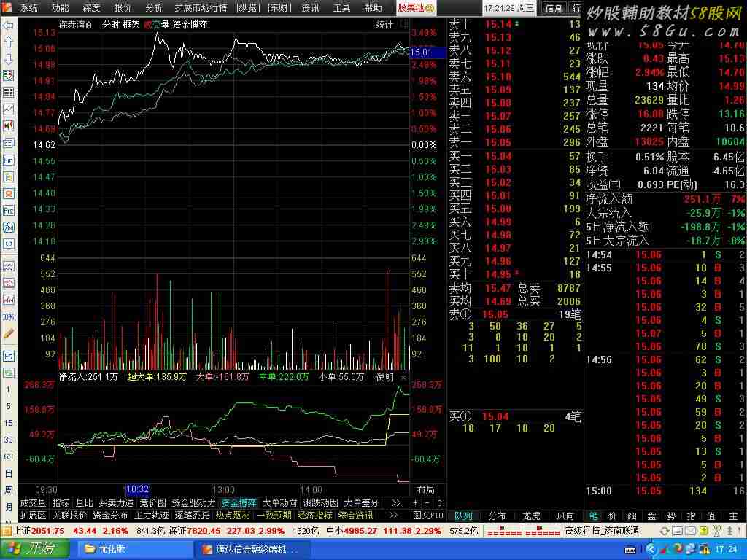Screen dimensions: 747x560
Task: Select the 买卖力道 indicator tab
Action: pyautogui.click(x=116, y=503)
